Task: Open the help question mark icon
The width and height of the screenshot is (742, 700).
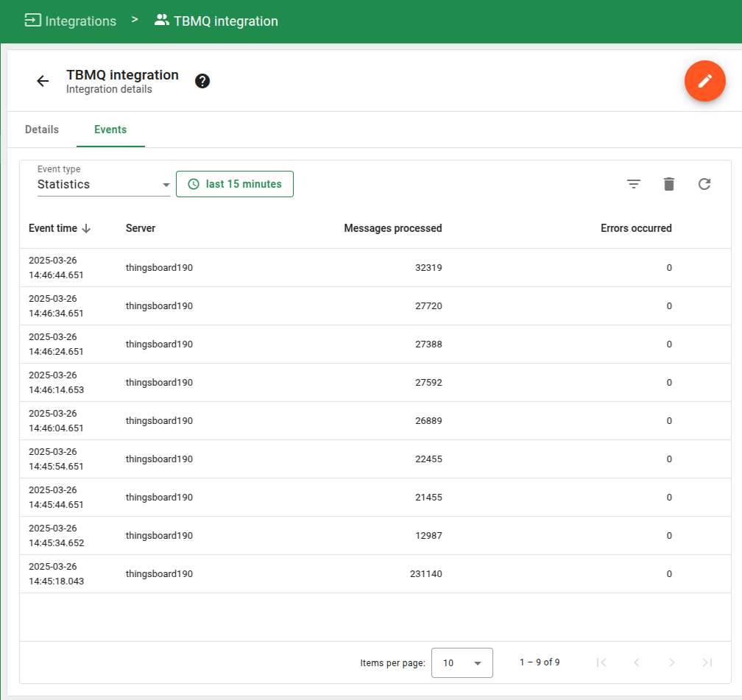Action: click(x=202, y=81)
